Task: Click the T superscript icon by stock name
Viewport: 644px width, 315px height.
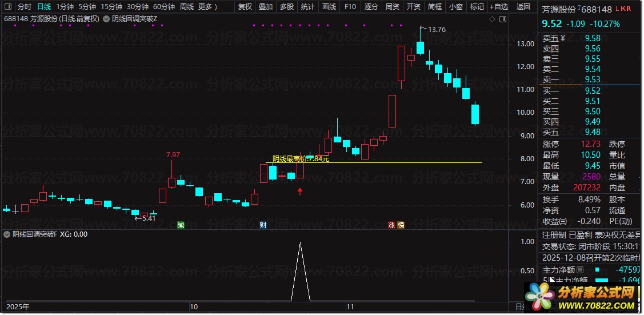Action: [579, 7]
